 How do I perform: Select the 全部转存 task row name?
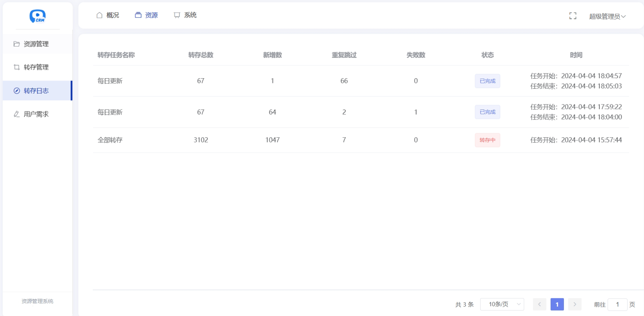point(110,140)
